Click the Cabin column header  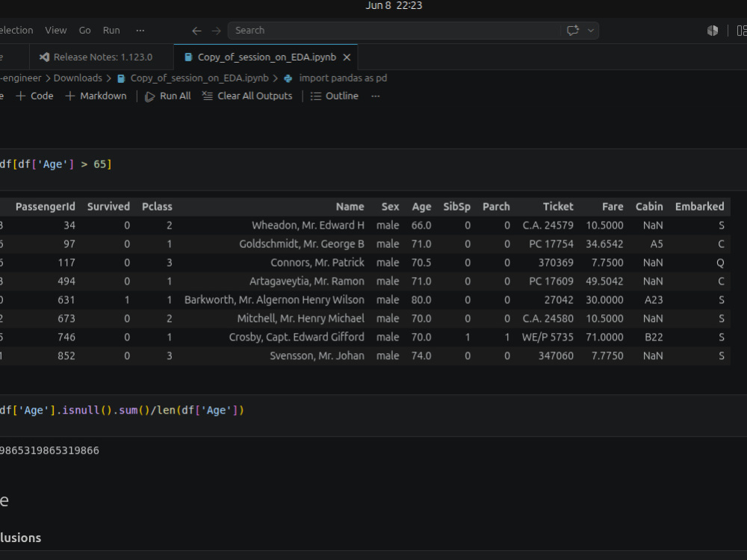click(649, 207)
